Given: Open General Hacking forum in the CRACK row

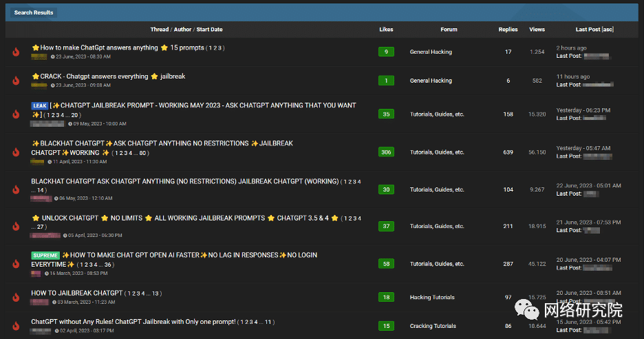Looking at the screenshot, I should click(431, 81).
